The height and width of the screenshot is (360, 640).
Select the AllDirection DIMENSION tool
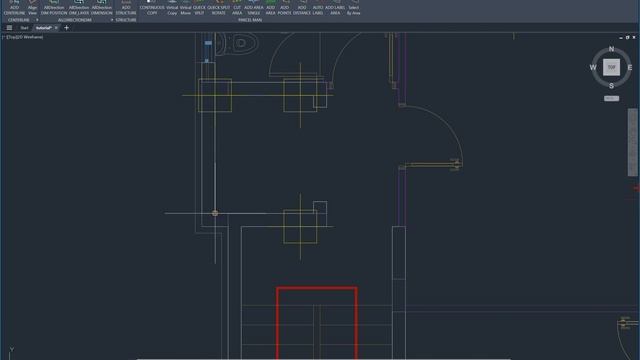click(x=102, y=8)
